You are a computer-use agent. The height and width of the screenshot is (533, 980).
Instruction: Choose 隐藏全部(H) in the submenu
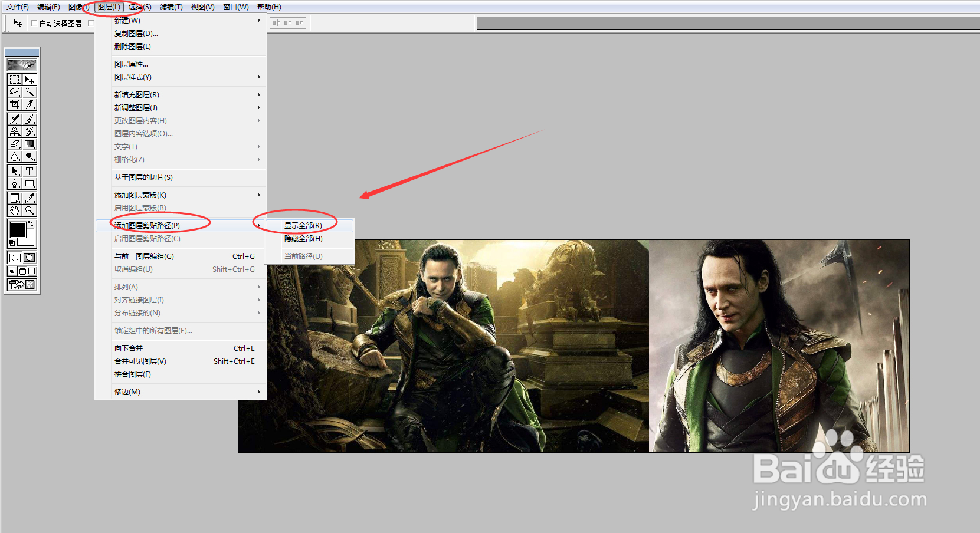pyautogui.click(x=310, y=239)
